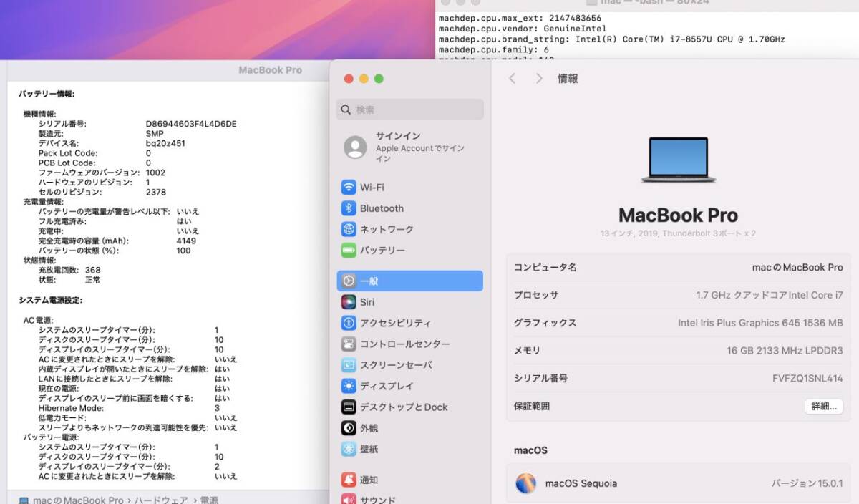Open スクリーンセーバ settings
Viewport: 859px width, 504px height.
(x=394, y=365)
